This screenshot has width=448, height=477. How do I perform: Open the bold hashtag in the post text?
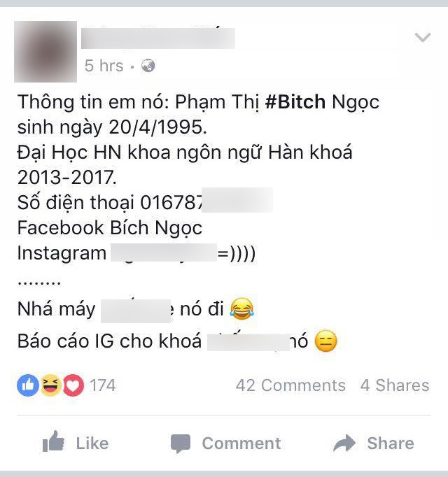click(295, 101)
